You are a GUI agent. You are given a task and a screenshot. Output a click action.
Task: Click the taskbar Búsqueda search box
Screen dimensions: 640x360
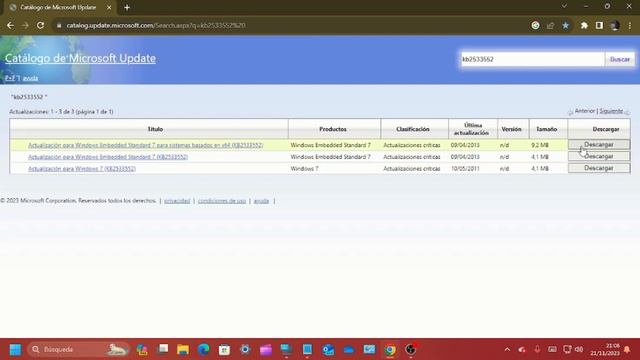click(78, 349)
